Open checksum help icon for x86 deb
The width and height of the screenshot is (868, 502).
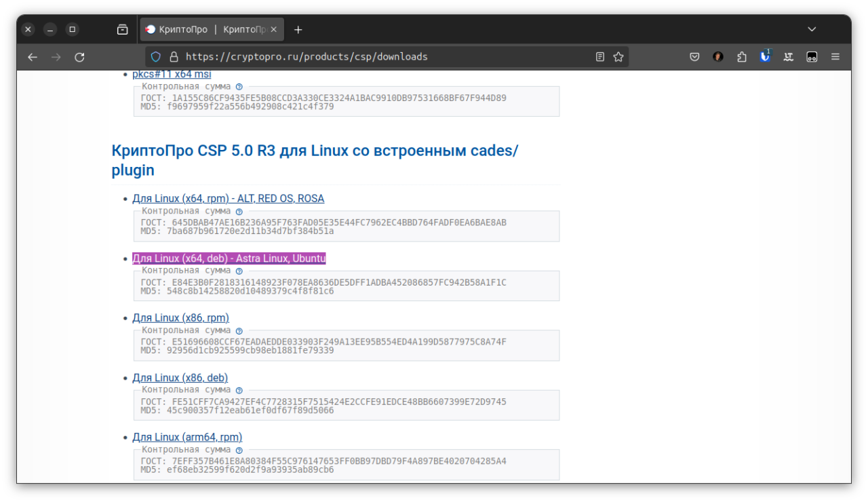tap(239, 390)
